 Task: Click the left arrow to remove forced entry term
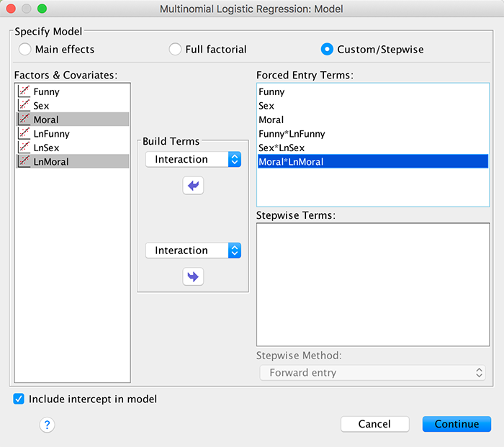(x=193, y=186)
